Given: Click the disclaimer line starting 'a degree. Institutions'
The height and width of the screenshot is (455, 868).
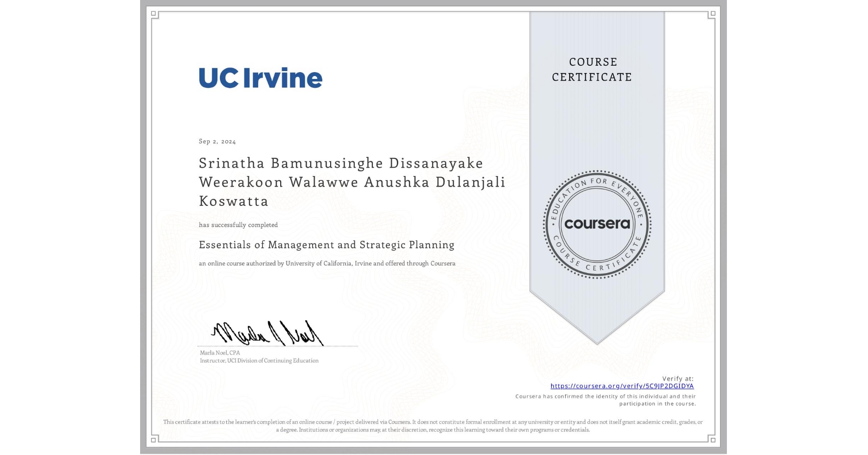Looking at the screenshot, I should click(433, 430).
